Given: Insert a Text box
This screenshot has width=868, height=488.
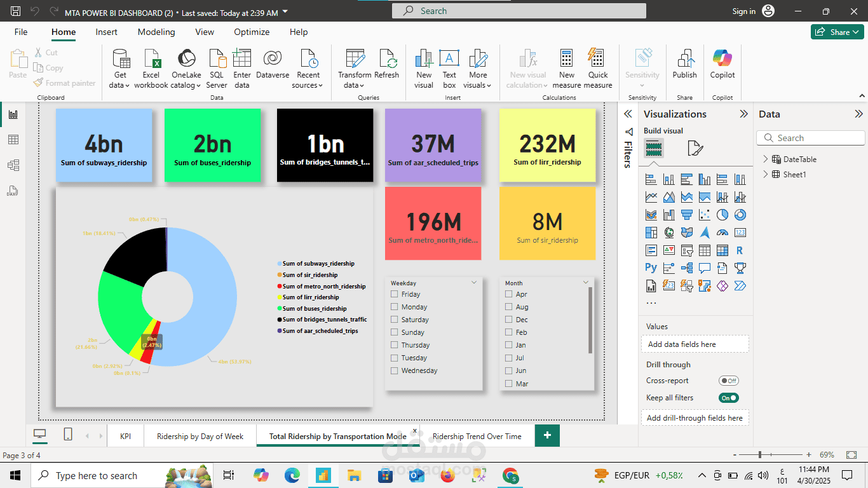Looking at the screenshot, I should (x=449, y=69).
